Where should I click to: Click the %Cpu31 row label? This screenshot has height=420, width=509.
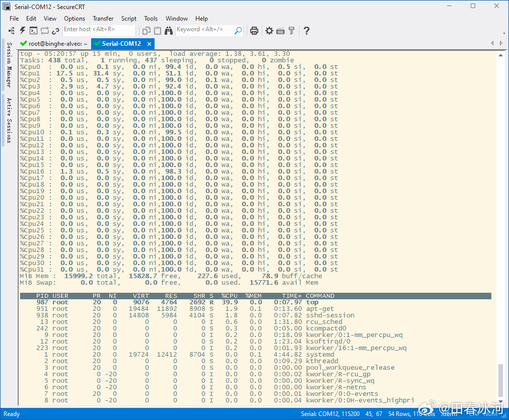tap(32, 270)
